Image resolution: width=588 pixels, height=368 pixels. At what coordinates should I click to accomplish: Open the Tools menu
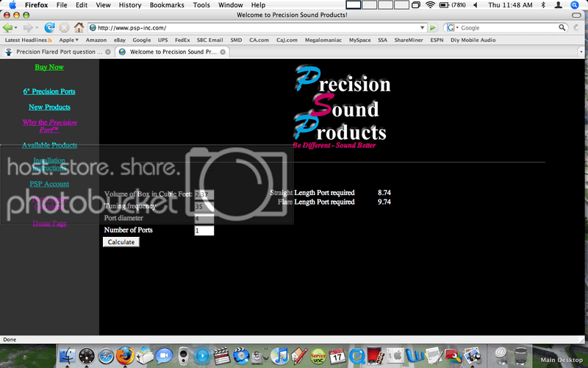point(201,5)
